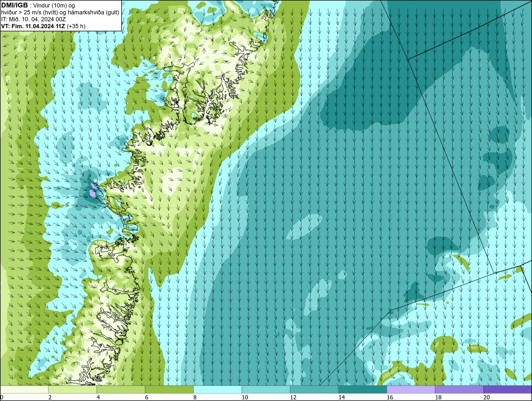Click the legend label '20'

[487, 397]
